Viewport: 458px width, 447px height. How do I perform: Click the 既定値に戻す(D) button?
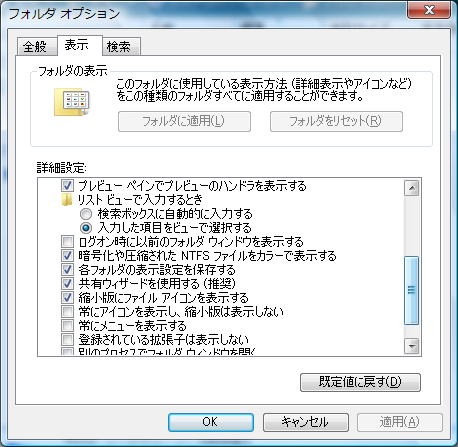(360, 382)
